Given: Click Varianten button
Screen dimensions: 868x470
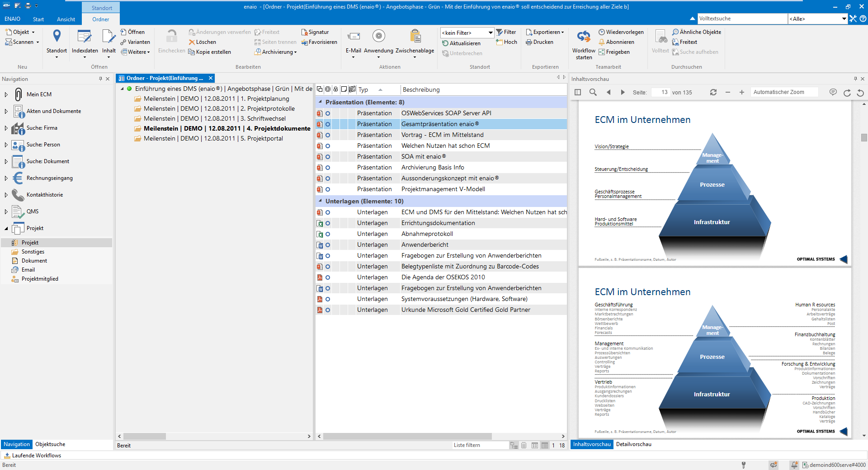Looking at the screenshot, I should (x=135, y=42).
